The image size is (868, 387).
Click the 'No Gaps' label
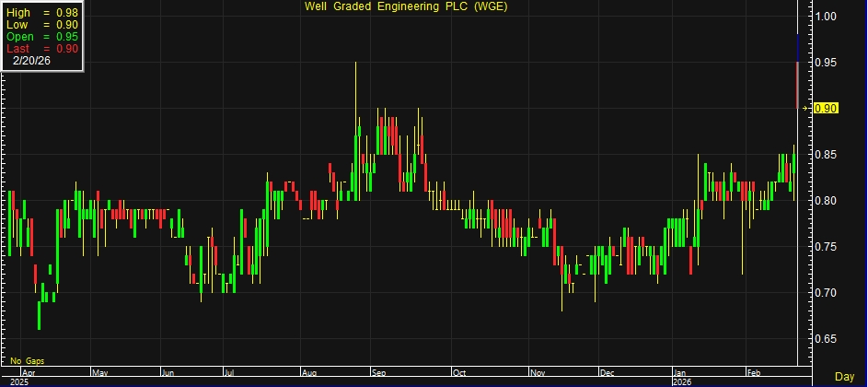pos(28,360)
